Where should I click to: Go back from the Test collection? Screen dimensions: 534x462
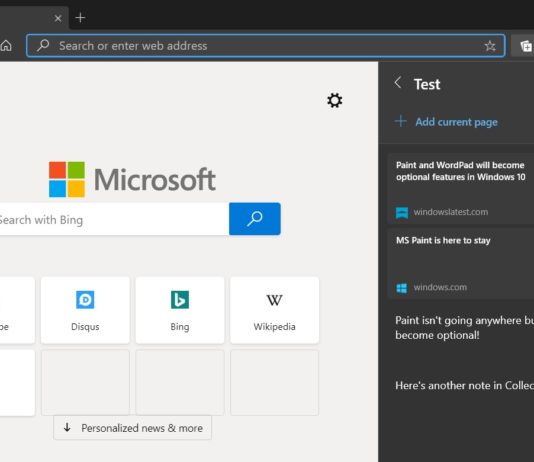point(398,82)
